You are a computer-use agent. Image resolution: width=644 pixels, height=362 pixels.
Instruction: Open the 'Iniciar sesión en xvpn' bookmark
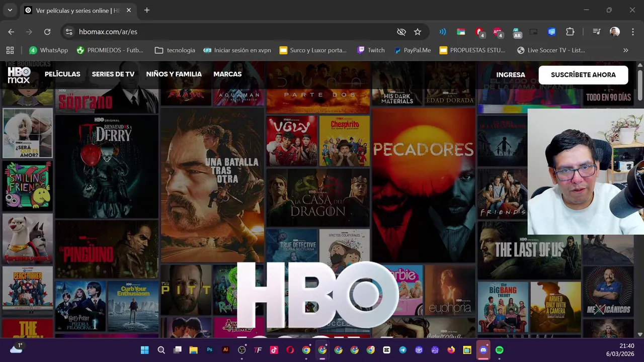pos(237,50)
